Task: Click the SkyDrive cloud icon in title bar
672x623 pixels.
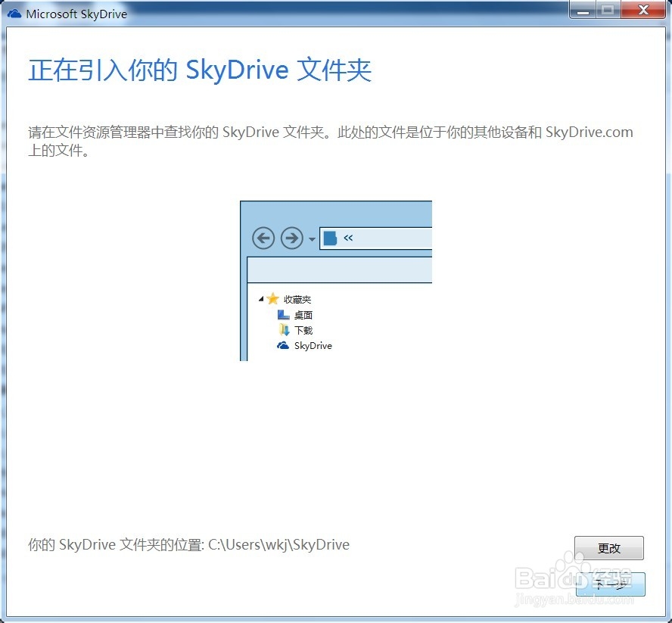Action: [x=14, y=14]
